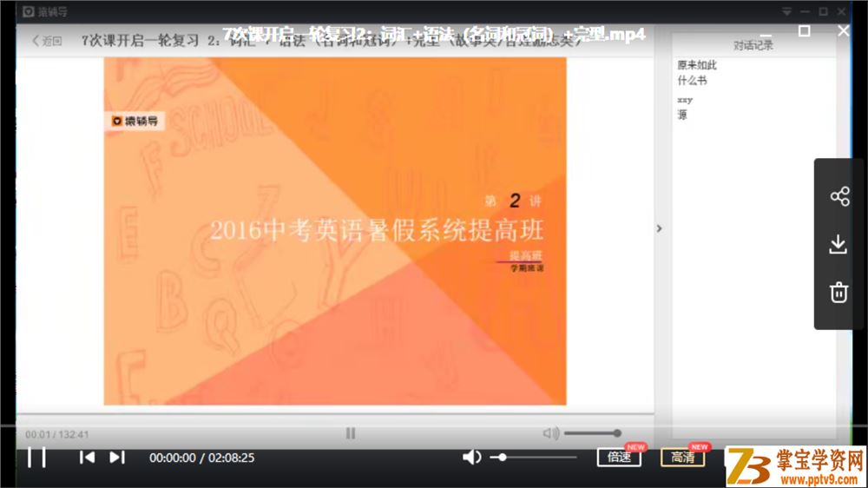868x488 pixels.
Task: Click the video file title overlay text
Action: [x=434, y=34]
